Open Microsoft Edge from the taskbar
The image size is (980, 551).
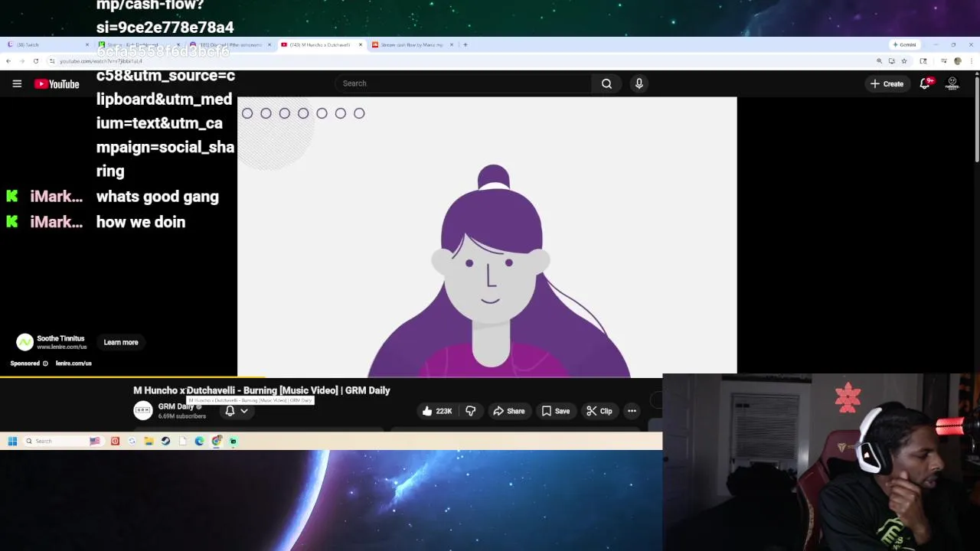[x=199, y=441]
